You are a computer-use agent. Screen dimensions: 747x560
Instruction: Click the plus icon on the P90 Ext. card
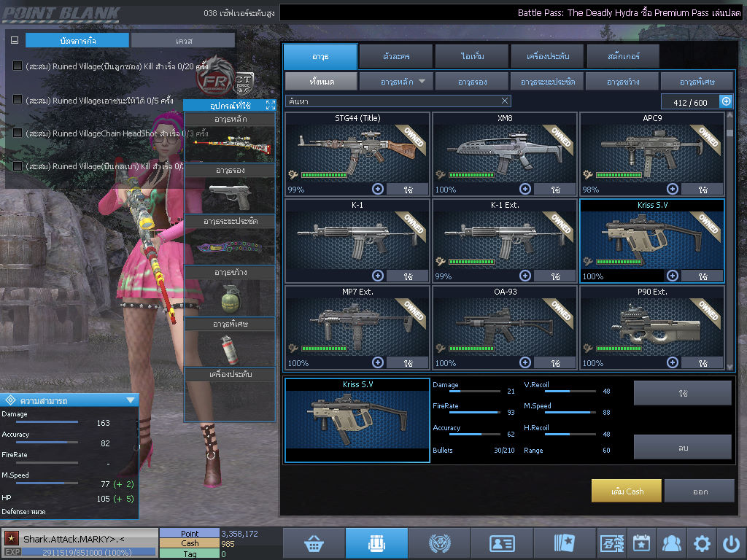point(672,362)
